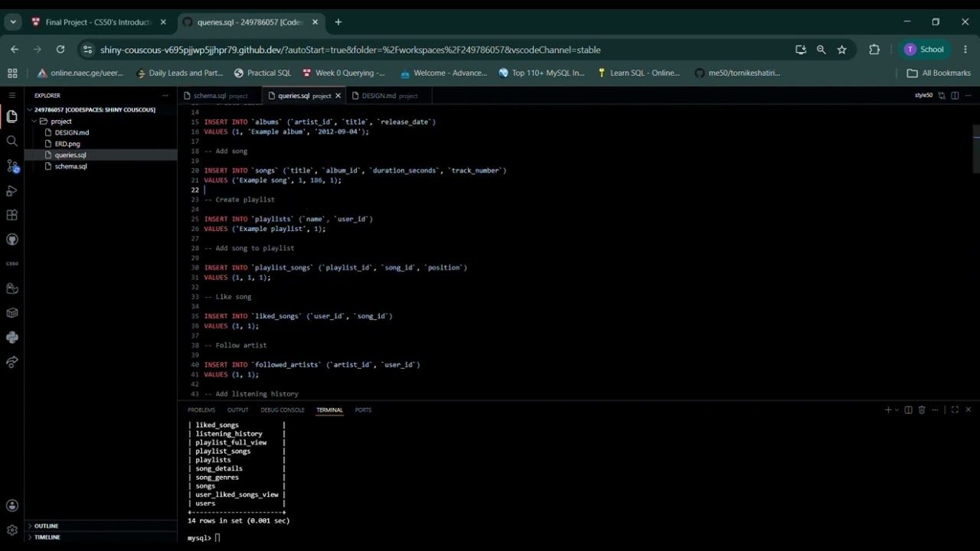Go back in the browser
Screen dimensions: 980x551
pyautogui.click(x=15, y=49)
